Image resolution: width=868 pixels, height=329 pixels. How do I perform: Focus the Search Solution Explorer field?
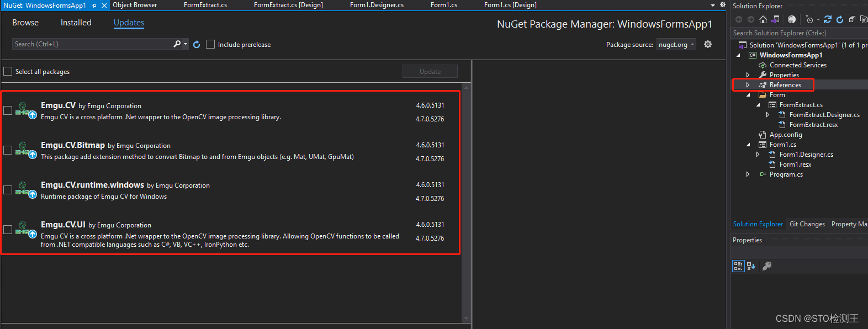(x=799, y=33)
